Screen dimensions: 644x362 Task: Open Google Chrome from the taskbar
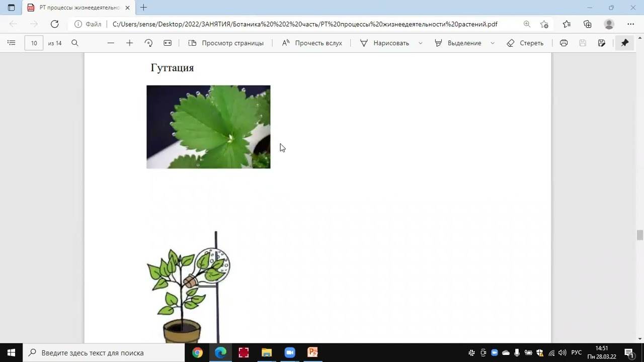coord(197,352)
